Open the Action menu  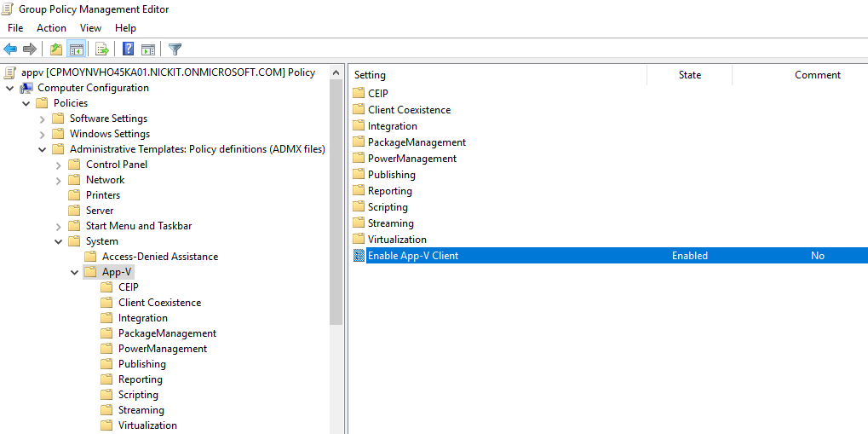tap(51, 28)
